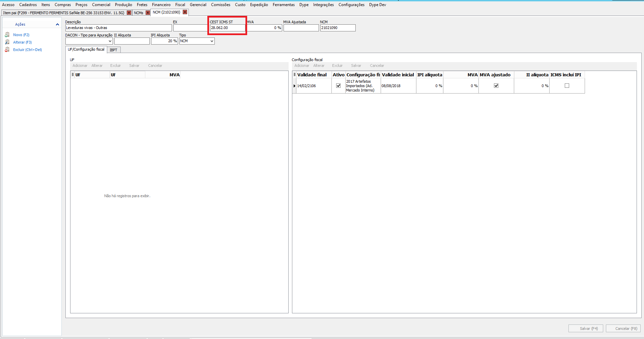Click the II Alíquota input field

[132, 41]
